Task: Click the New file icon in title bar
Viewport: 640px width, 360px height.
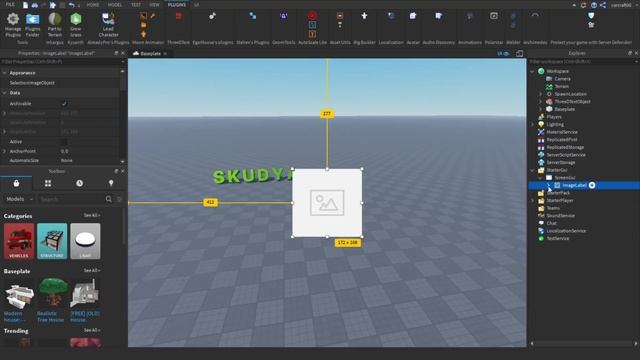Action: [x=25, y=5]
